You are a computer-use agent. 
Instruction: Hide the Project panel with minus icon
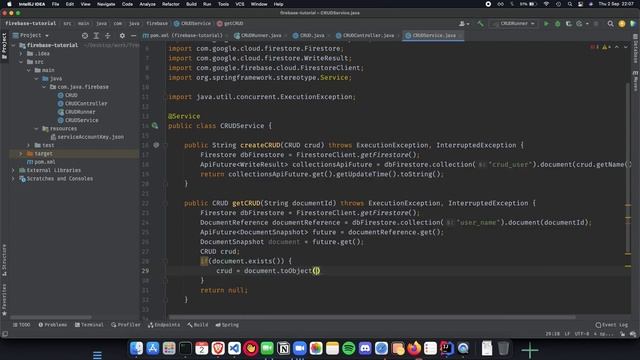(133, 36)
